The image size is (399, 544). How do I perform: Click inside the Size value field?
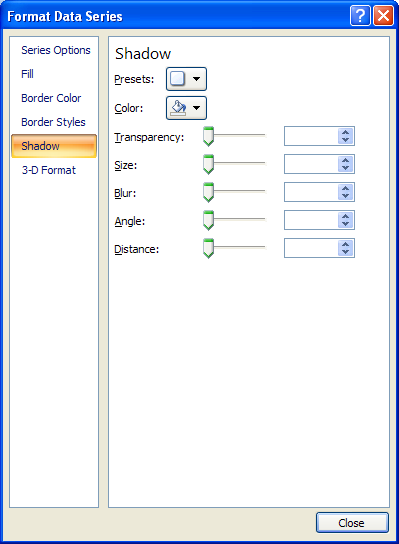tap(311, 164)
